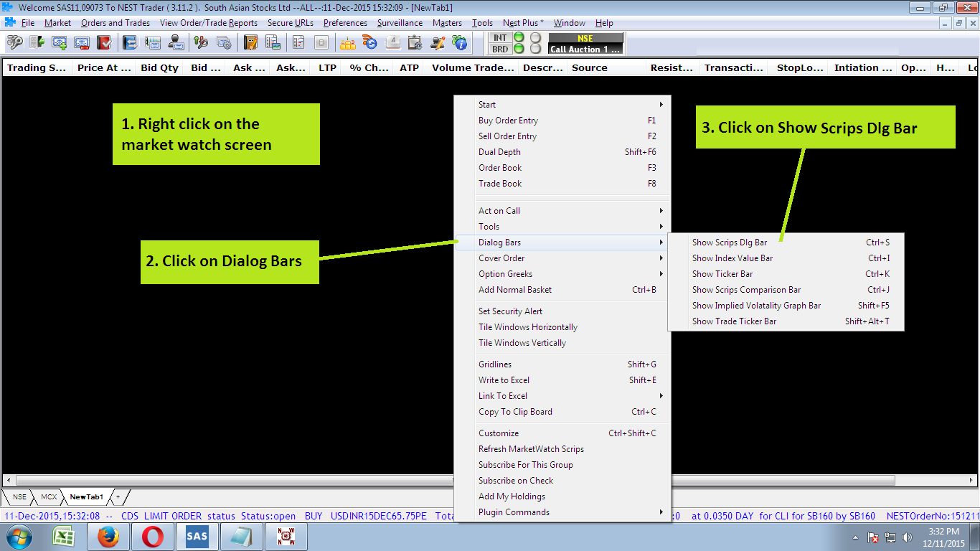This screenshot has width=980, height=551.
Task: Click the greyed-out square toolbar icon
Action: (321, 43)
